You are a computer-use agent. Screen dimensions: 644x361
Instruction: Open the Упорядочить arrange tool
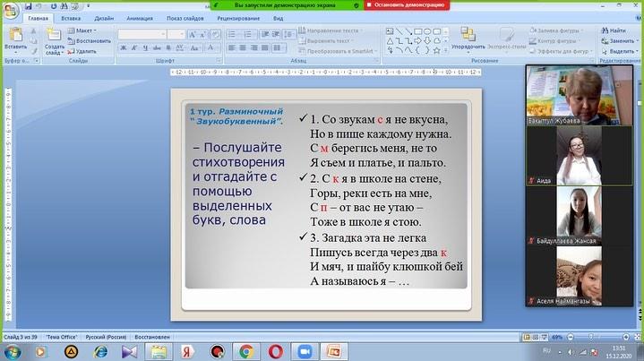[468, 39]
